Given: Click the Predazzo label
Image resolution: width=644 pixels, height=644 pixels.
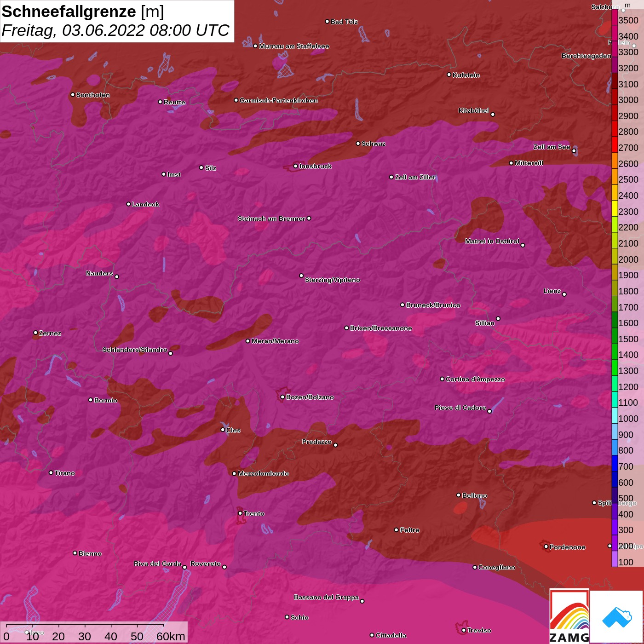Looking at the screenshot, I should pyautogui.click(x=317, y=442).
